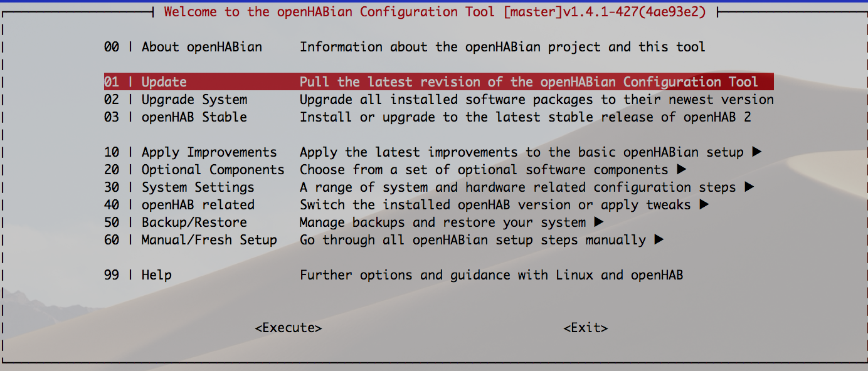Screen dimensions: 868x371
Task: Click the arrow after setup steps manually
Action: 659,240
